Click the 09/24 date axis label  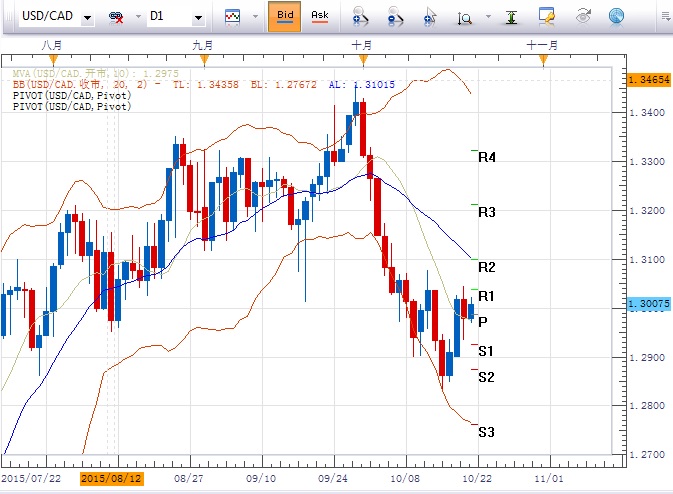click(x=333, y=479)
